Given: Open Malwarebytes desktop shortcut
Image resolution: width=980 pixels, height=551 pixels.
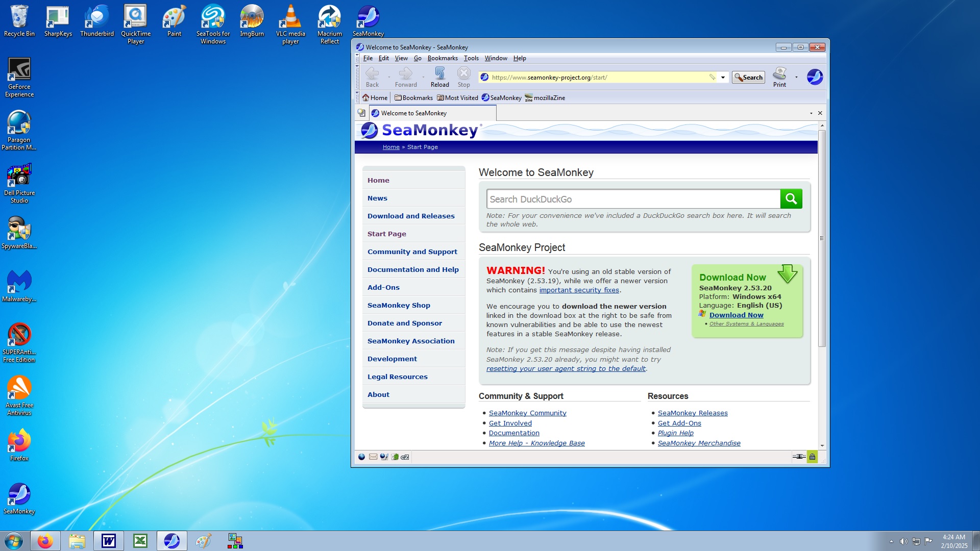Looking at the screenshot, I should (19, 286).
